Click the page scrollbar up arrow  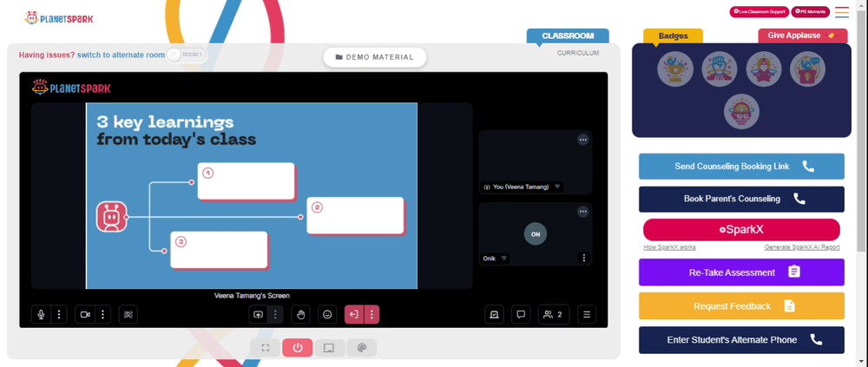pos(863,4)
